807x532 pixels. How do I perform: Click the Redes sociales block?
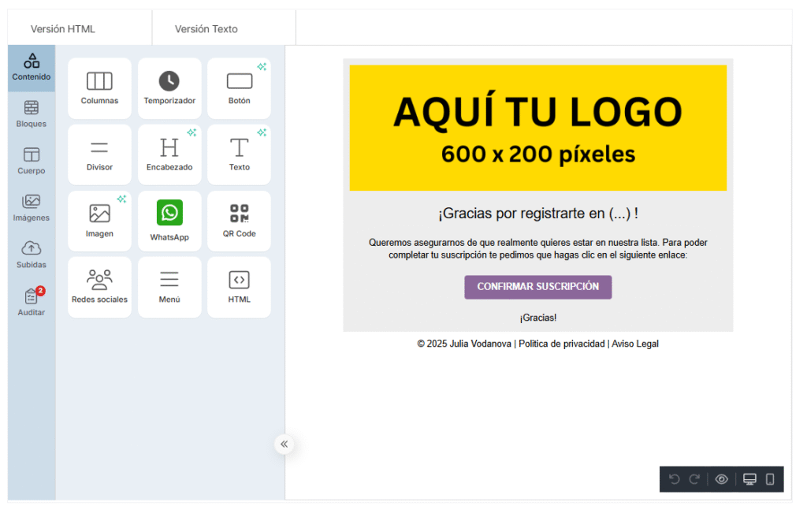pos(99,287)
